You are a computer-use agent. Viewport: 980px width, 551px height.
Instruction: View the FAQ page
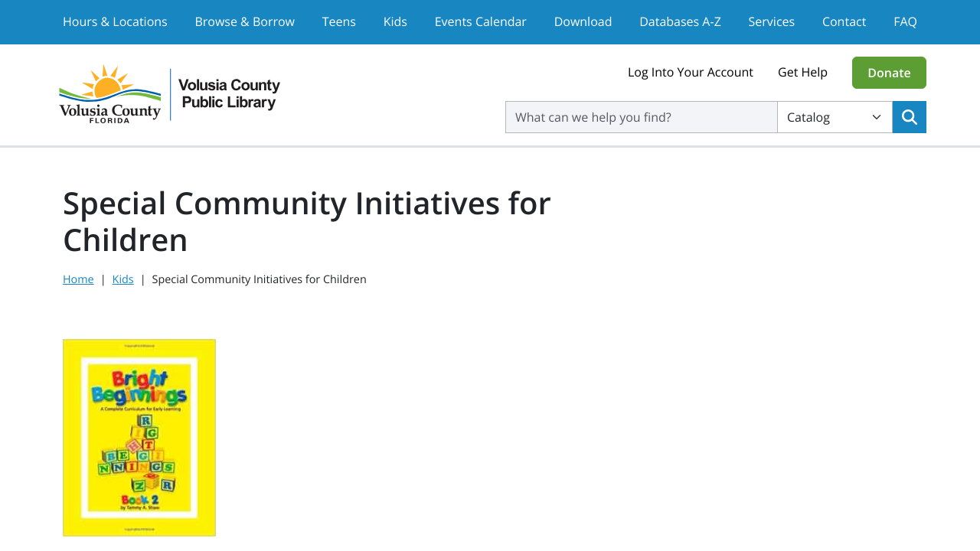(x=905, y=21)
